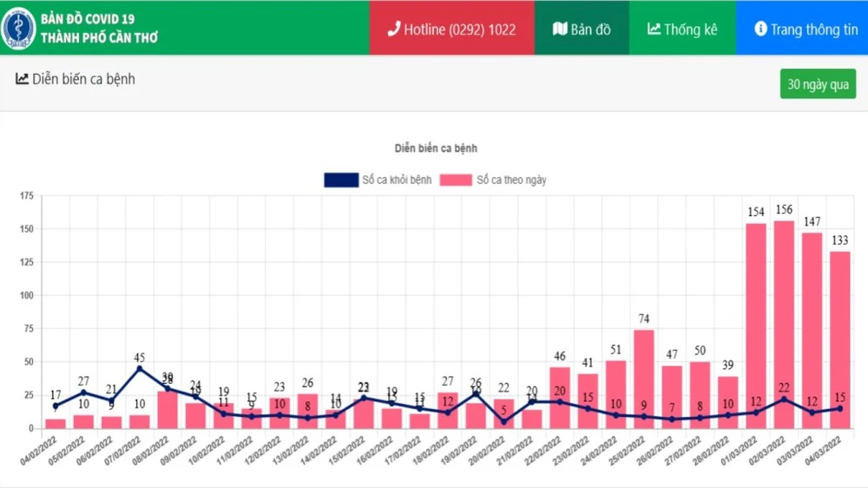Click the chart icon beside Thống kê
The image size is (868, 488).
(x=654, y=29)
